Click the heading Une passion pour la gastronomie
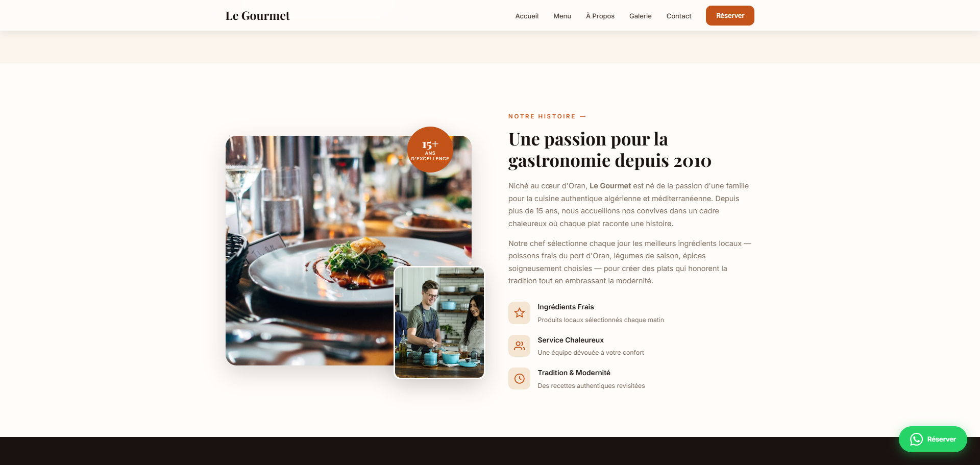 pyautogui.click(x=610, y=150)
